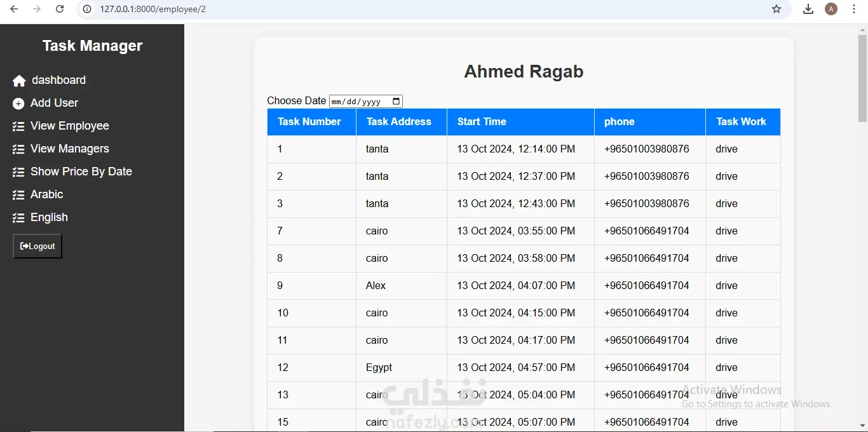The width and height of the screenshot is (868, 432).
Task: Open Show Price By Date
Action: [x=81, y=172]
